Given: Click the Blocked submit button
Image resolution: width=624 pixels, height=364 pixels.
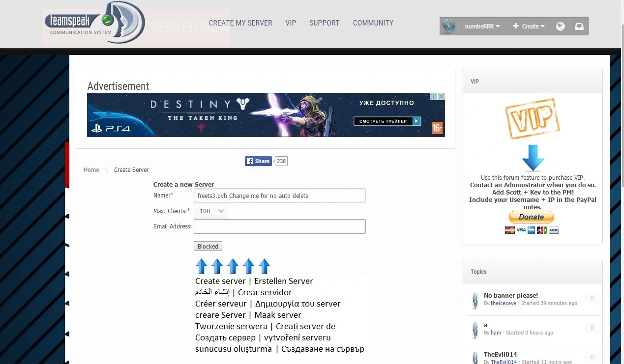Looking at the screenshot, I should pyautogui.click(x=208, y=246).
